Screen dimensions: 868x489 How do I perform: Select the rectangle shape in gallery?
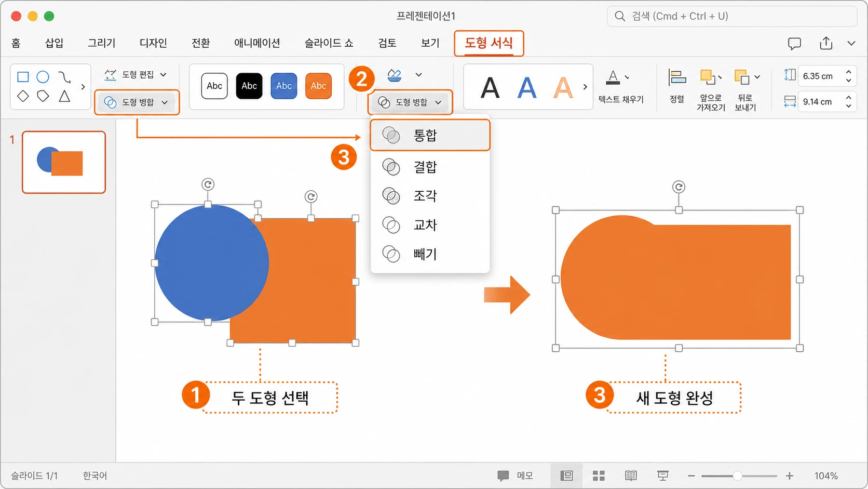(x=23, y=77)
